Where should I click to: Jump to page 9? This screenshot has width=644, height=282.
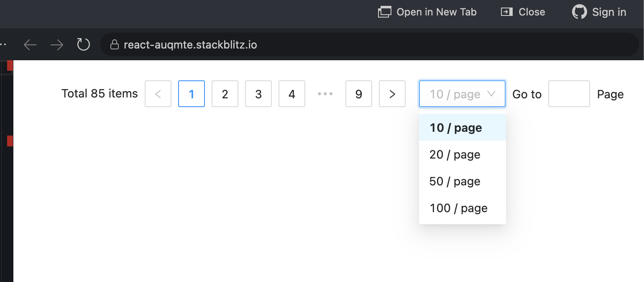click(359, 94)
